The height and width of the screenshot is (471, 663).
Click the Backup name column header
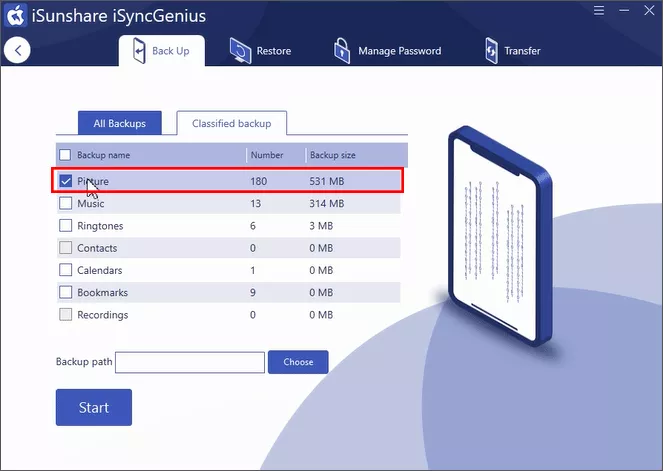point(104,155)
